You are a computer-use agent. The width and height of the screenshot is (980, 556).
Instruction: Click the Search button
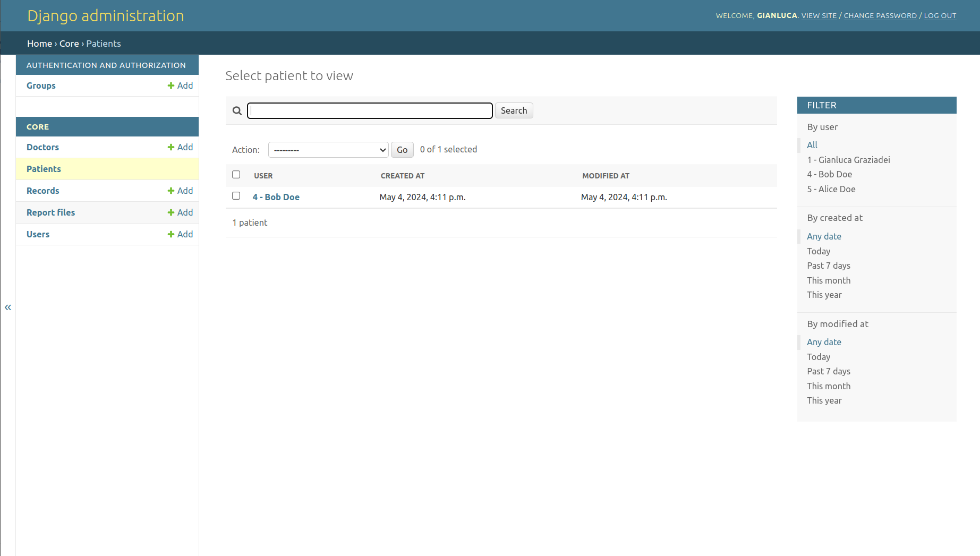pyautogui.click(x=514, y=110)
